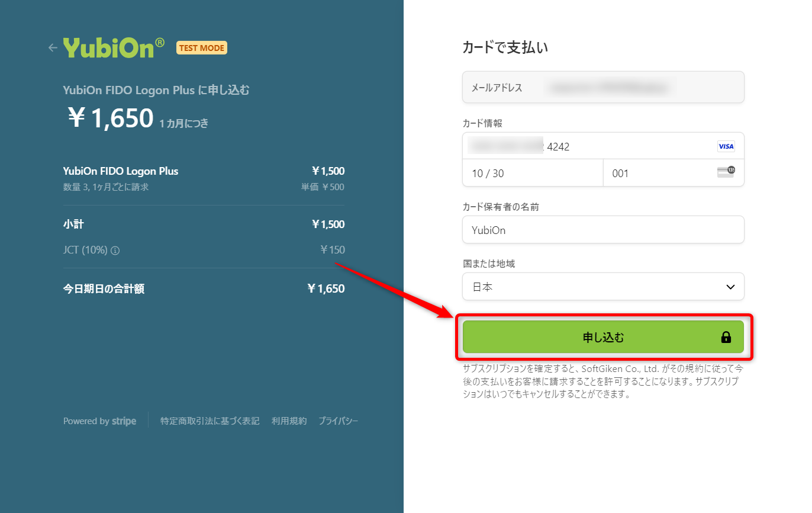This screenshot has width=812, height=513.
Task: Click the 単価 ¥500 unit price
Action: coord(323,187)
